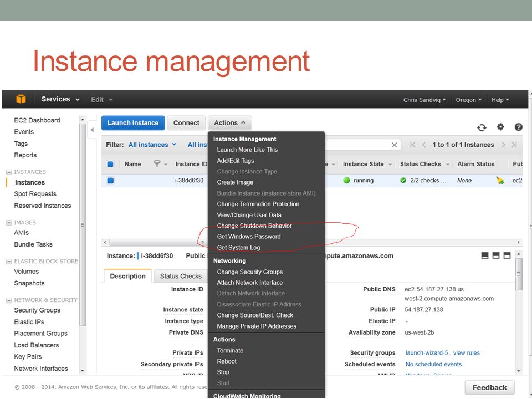Open the No scheduled events link

click(x=433, y=364)
